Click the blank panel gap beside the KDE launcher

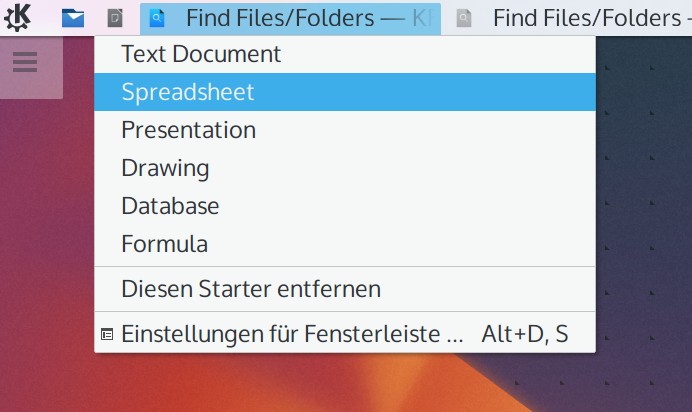[x=44, y=18]
